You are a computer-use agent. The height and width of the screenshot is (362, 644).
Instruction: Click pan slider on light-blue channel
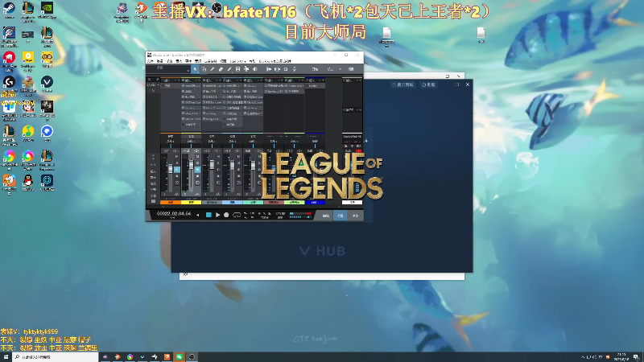pos(232,146)
